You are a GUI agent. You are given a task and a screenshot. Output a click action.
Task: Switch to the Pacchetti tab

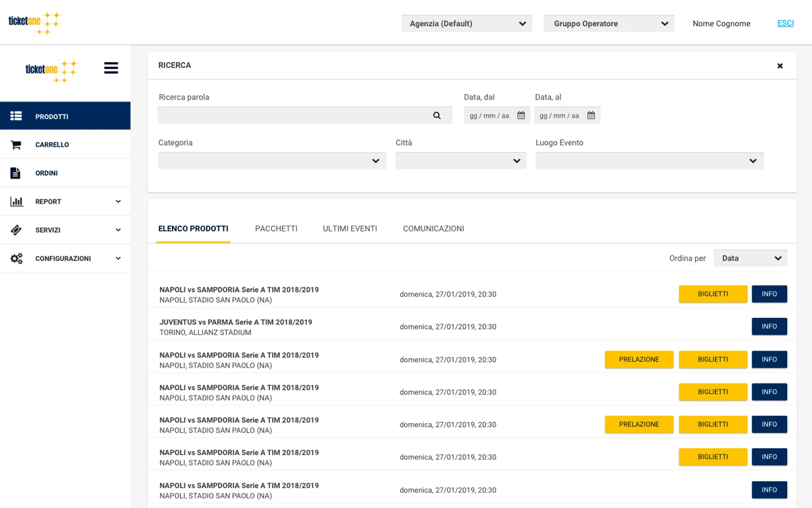[x=276, y=229]
